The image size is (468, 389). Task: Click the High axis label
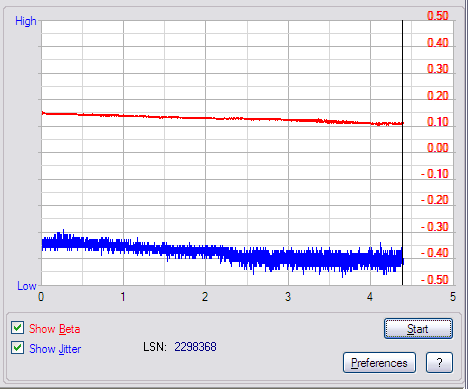pyautogui.click(x=26, y=21)
